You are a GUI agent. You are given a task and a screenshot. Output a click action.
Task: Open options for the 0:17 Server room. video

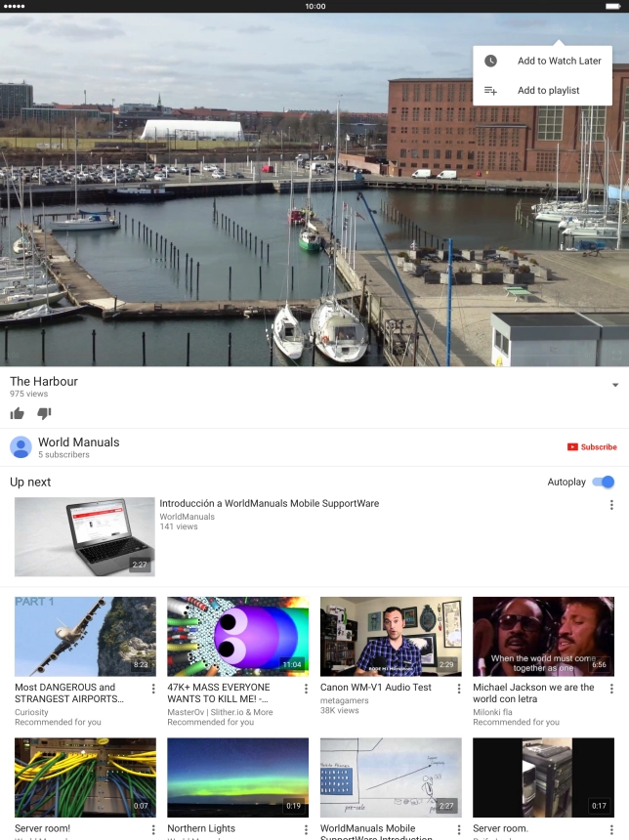pyautogui.click(x=611, y=829)
